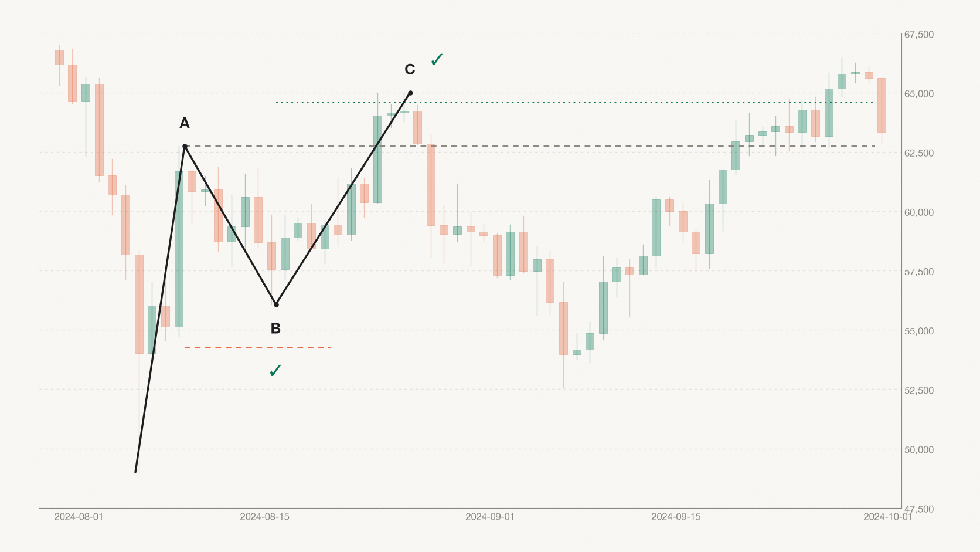The height and width of the screenshot is (552, 980).
Task: Click the green dotted horizontal level line
Action: click(x=574, y=103)
